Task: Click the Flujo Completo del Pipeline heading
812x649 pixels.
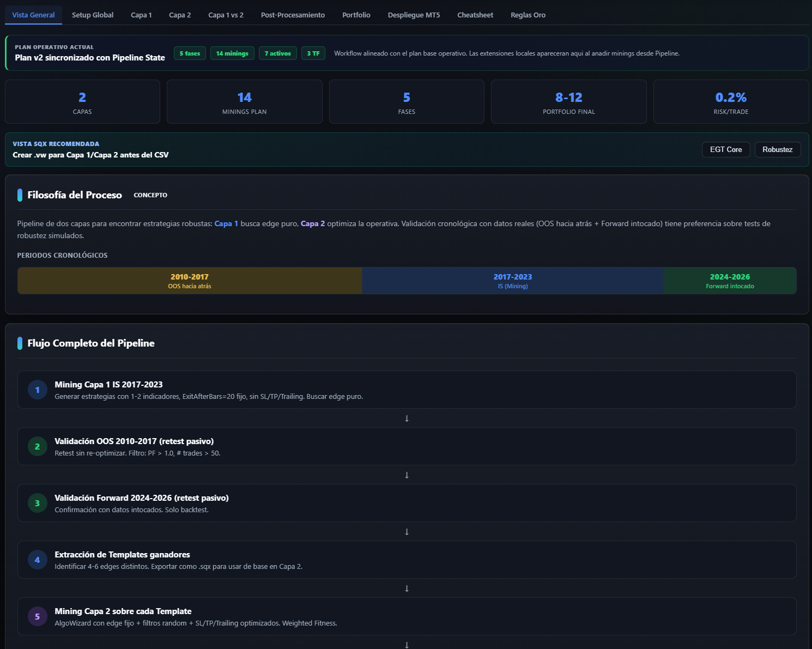Action: point(91,343)
